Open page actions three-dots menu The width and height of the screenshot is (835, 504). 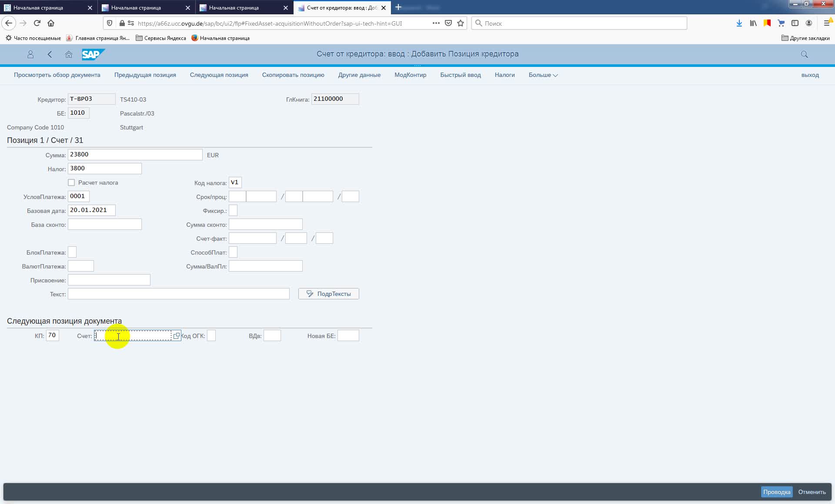[436, 23]
